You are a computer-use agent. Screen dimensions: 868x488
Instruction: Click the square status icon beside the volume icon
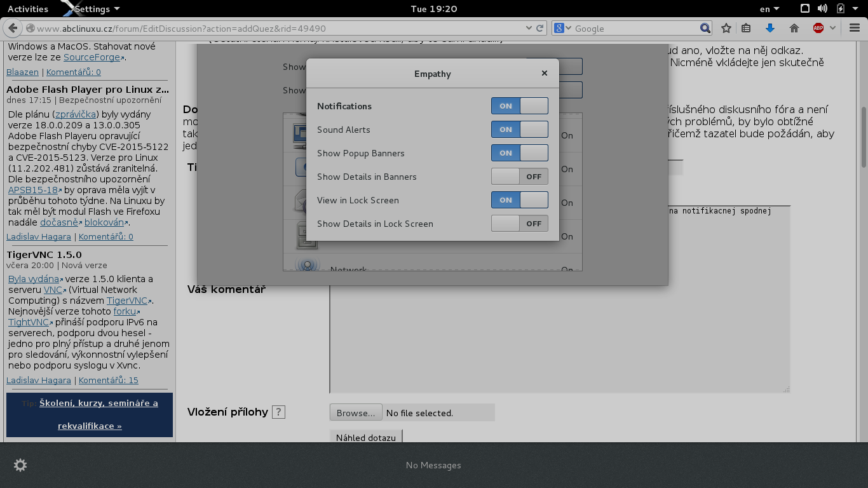click(x=805, y=9)
